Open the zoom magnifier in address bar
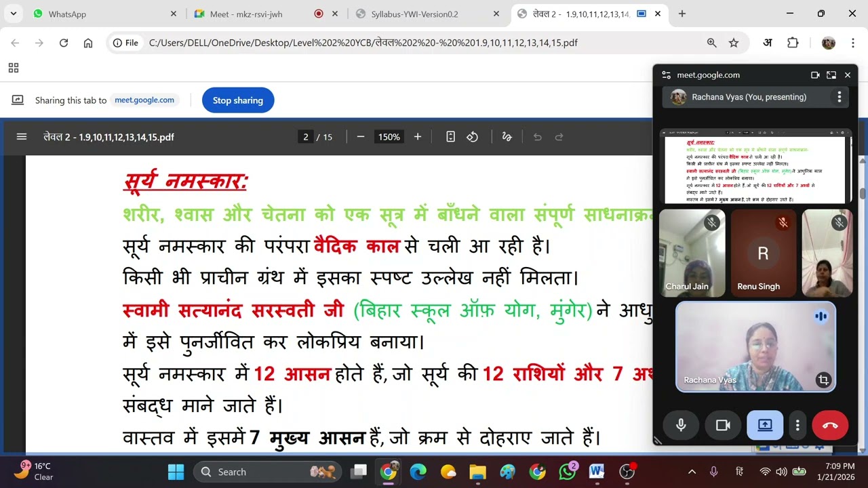868x488 pixels. pyautogui.click(x=712, y=43)
